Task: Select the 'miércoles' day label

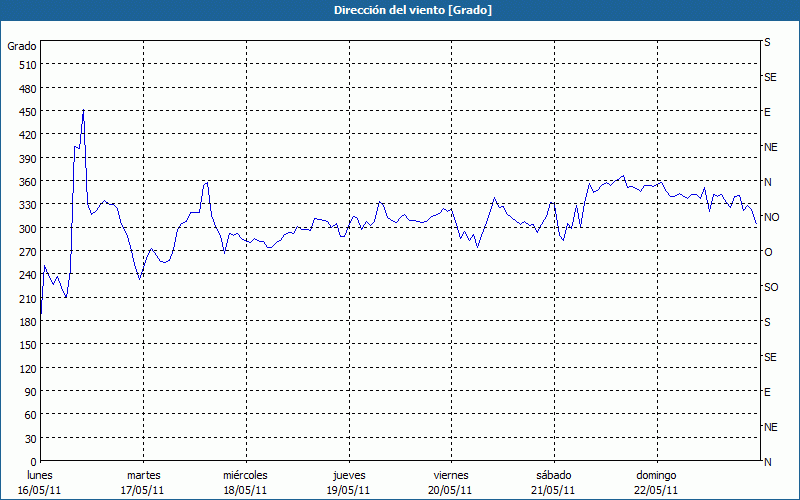Action: 245,475
